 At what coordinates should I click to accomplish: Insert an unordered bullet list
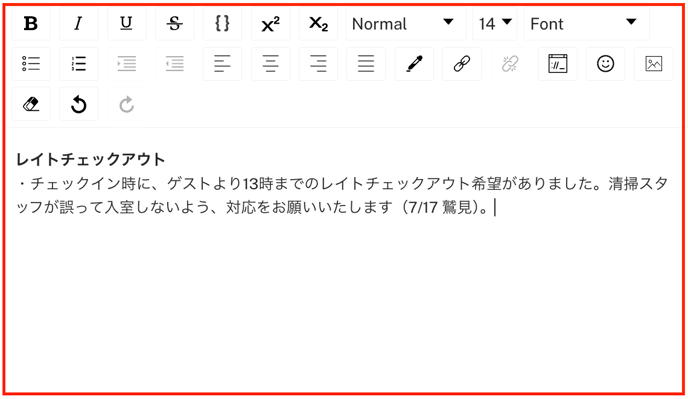tap(31, 64)
